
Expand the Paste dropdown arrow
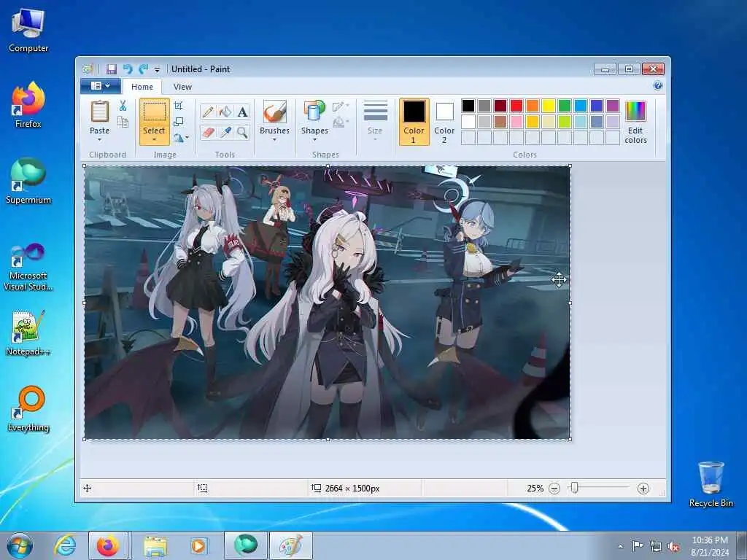(x=99, y=139)
